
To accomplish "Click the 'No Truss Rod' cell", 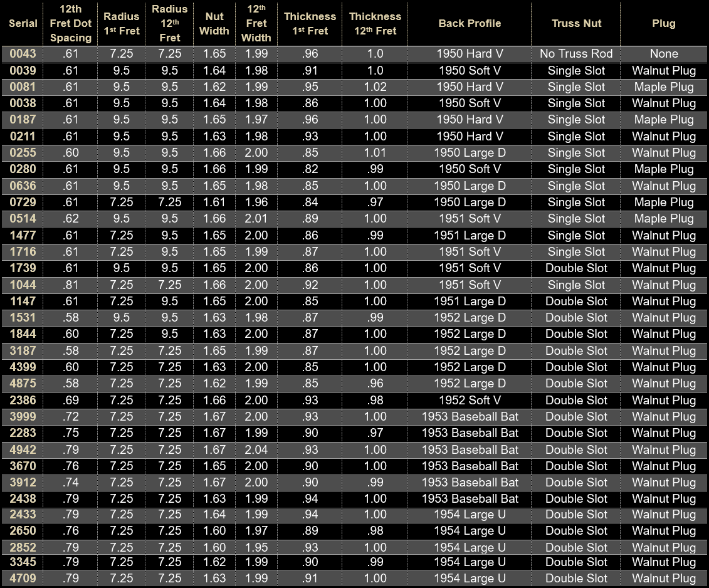I will (x=577, y=54).
